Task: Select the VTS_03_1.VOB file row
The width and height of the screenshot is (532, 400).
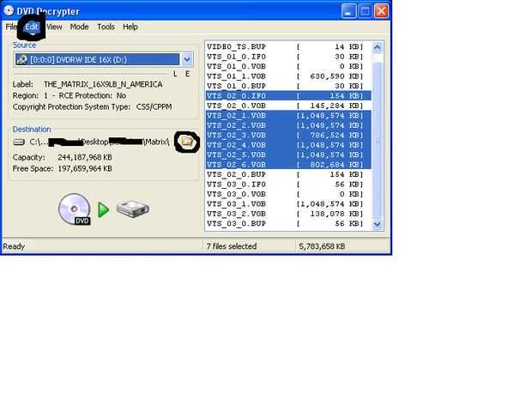Action: tap(288, 204)
